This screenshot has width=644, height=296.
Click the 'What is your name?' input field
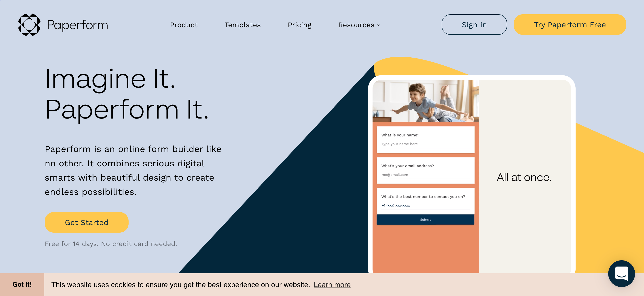tap(425, 144)
